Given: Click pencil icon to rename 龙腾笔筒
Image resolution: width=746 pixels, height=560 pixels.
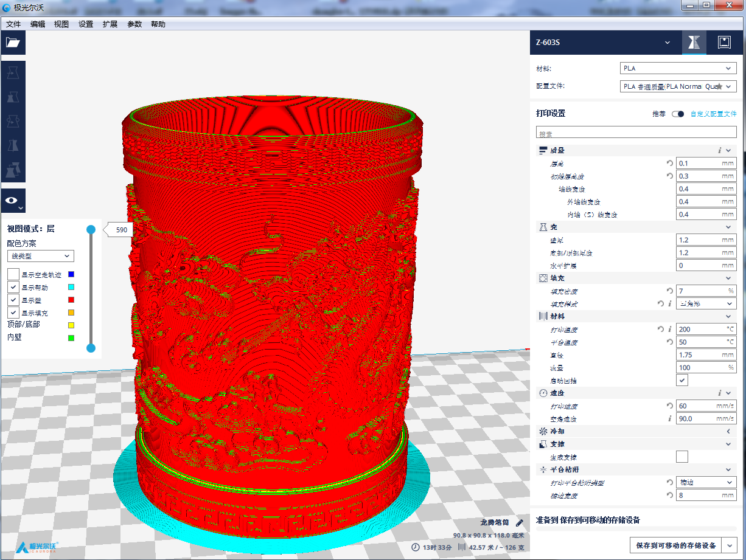Looking at the screenshot, I should 519,522.
